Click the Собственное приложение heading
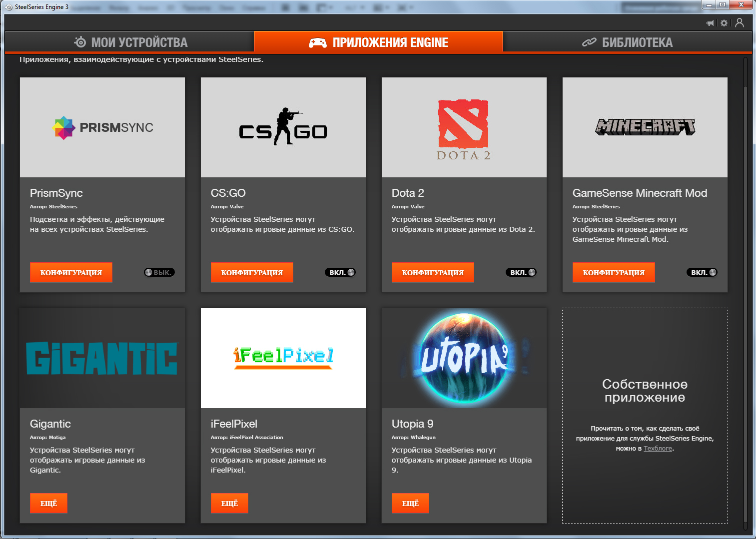The image size is (756, 539). point(645,391)
